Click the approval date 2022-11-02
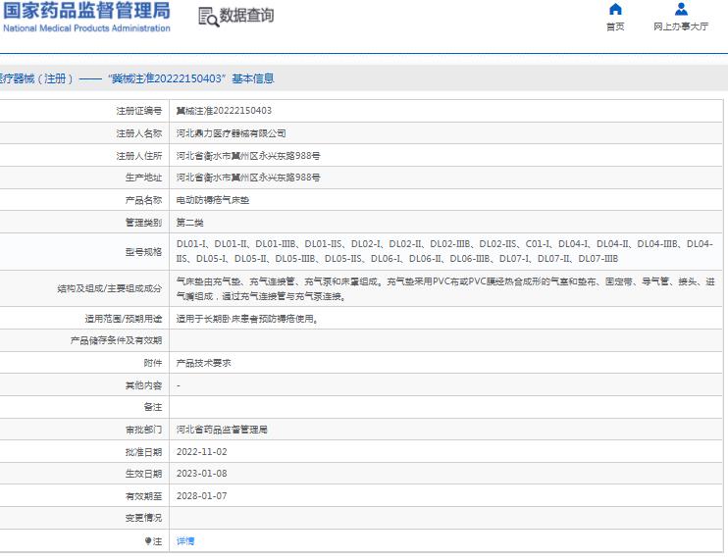Viewport: 728px width, 560px height. 201,451
